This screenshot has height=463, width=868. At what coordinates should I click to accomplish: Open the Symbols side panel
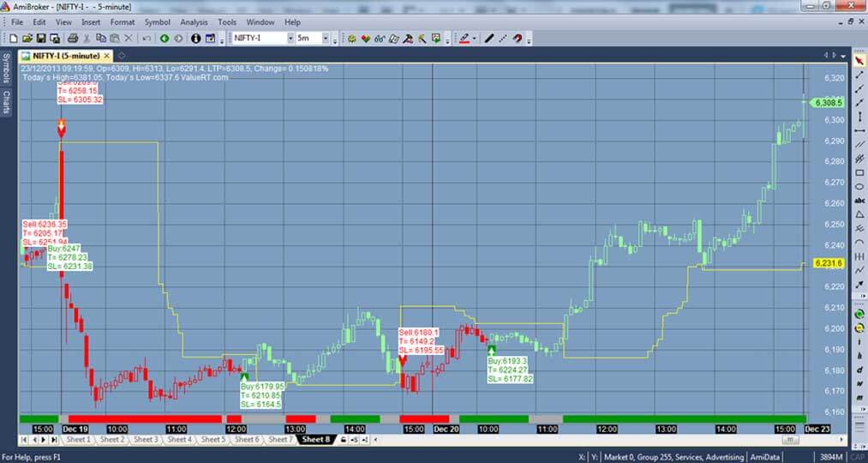[6, 68]
